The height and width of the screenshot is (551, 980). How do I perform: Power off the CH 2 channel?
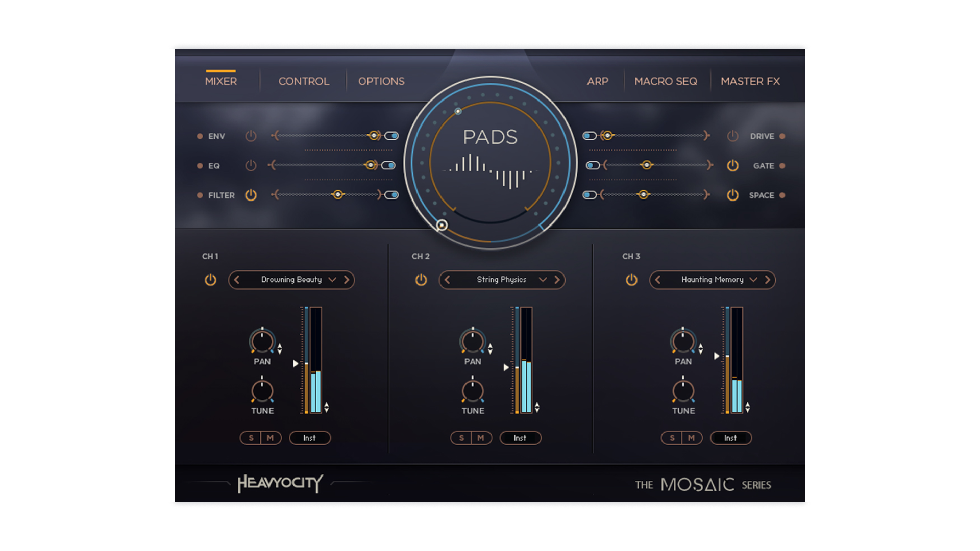tap(421, 280)
